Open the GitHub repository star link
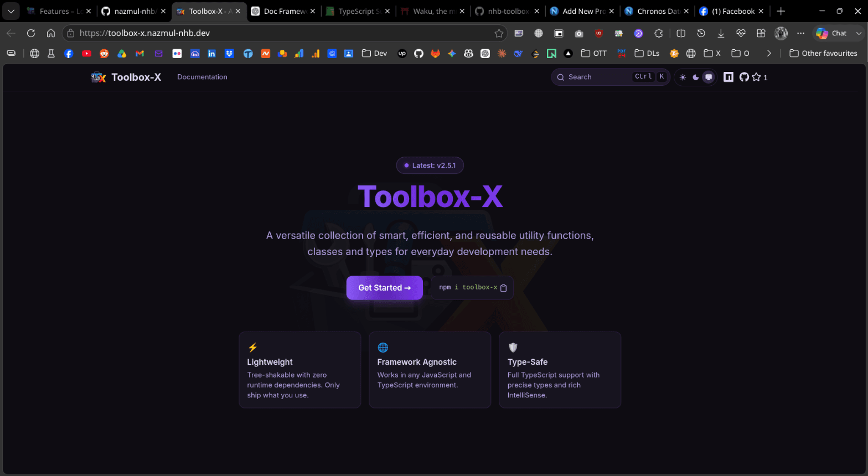The height and width of the screenshot is (476, 868). 753,77
